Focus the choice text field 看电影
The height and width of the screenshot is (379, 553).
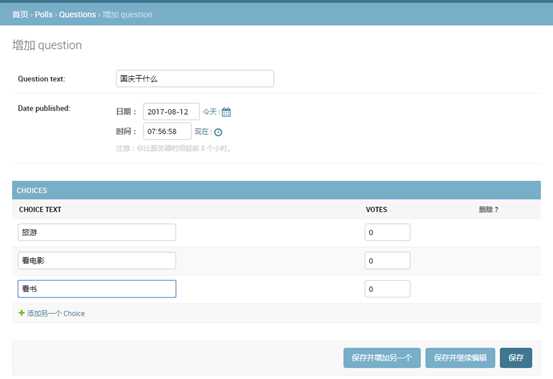coord(97,261)
